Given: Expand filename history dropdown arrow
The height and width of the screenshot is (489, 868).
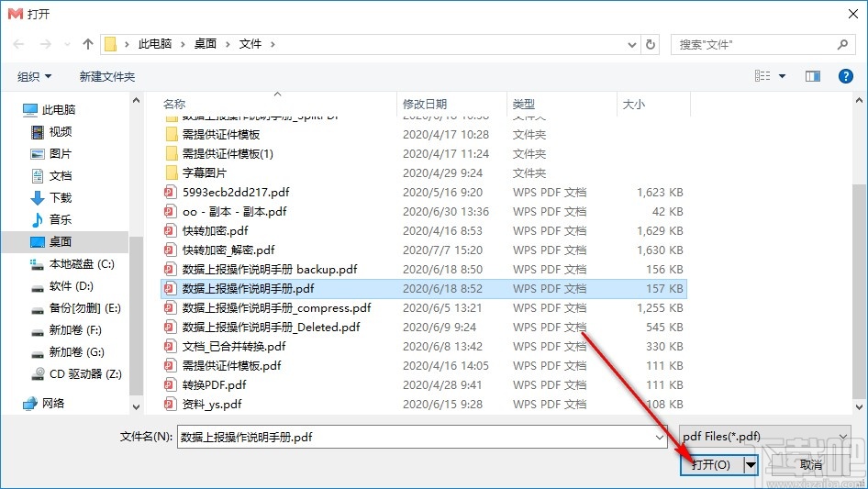Looking at the screenshot, I should pos(660,437).
